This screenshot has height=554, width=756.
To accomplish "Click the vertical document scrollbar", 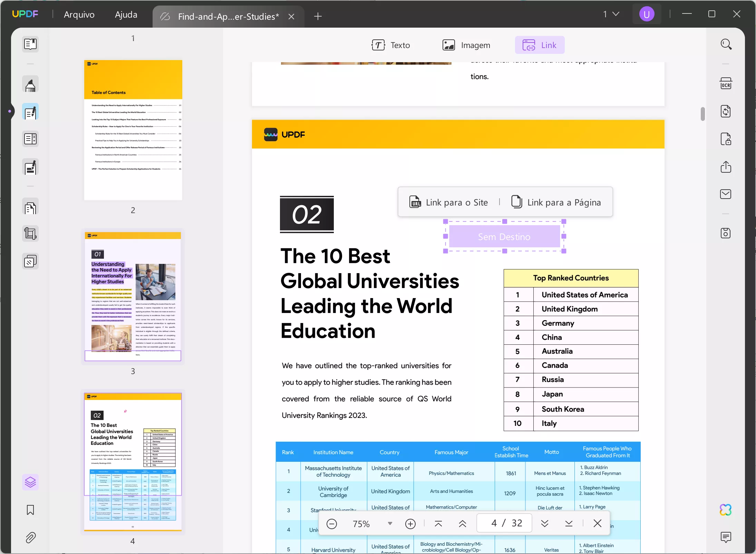I will [702, 114].
